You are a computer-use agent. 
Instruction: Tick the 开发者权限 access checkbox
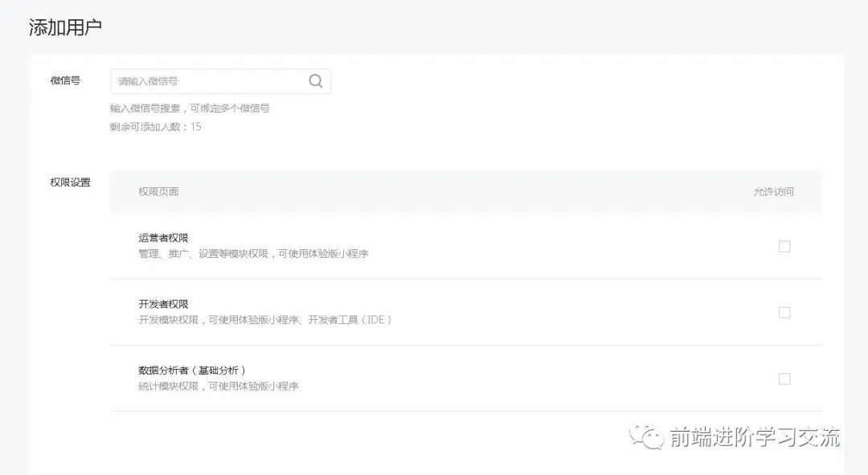(784, 313)
